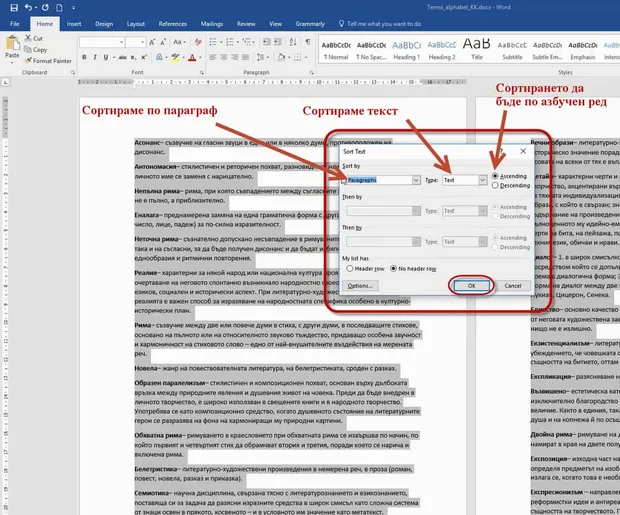The width and height of the screenshot is (620, 515).
Task: Activate the Format Painter
Action: [48, 61]
